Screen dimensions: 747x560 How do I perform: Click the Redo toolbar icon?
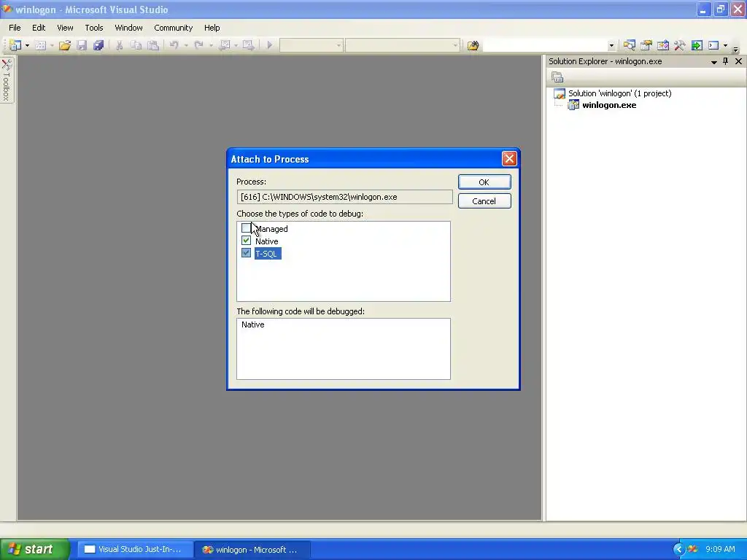(199, 45)
